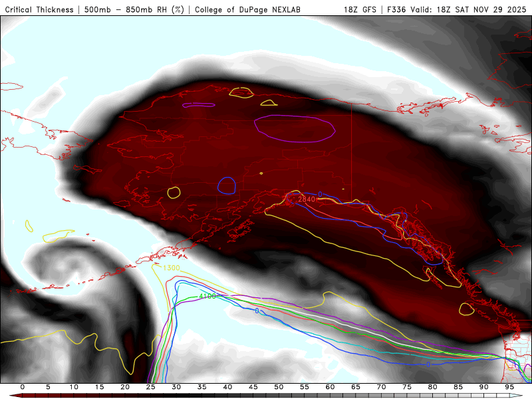Click the colorbar tick label "60"
The width and height of the screenshot is (532, 399).
coord(330,387)
